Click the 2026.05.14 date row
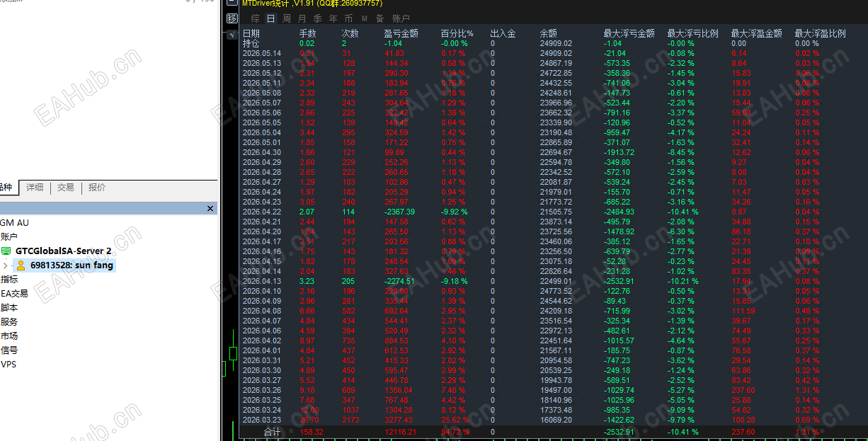 262,53
